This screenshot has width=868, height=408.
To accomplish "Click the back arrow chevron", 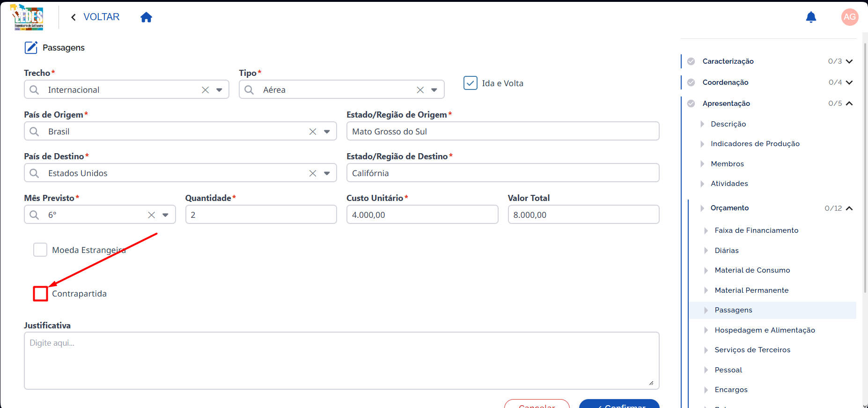I will [x=74, y=17].
